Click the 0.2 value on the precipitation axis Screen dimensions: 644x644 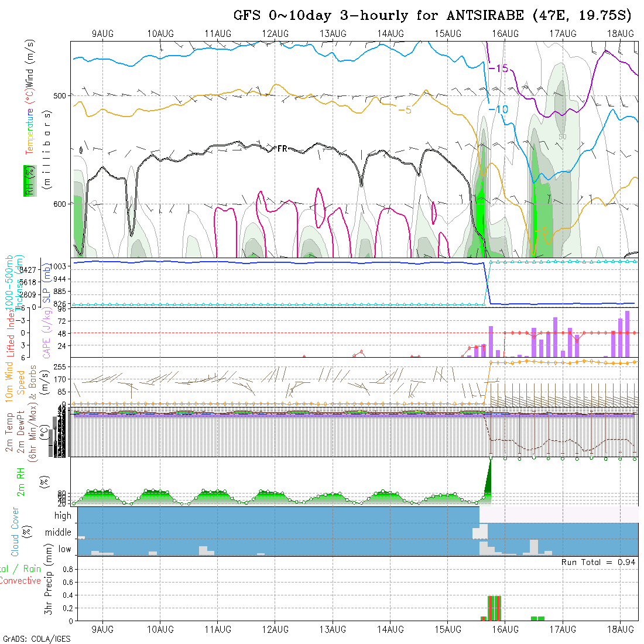pos(68,608)
